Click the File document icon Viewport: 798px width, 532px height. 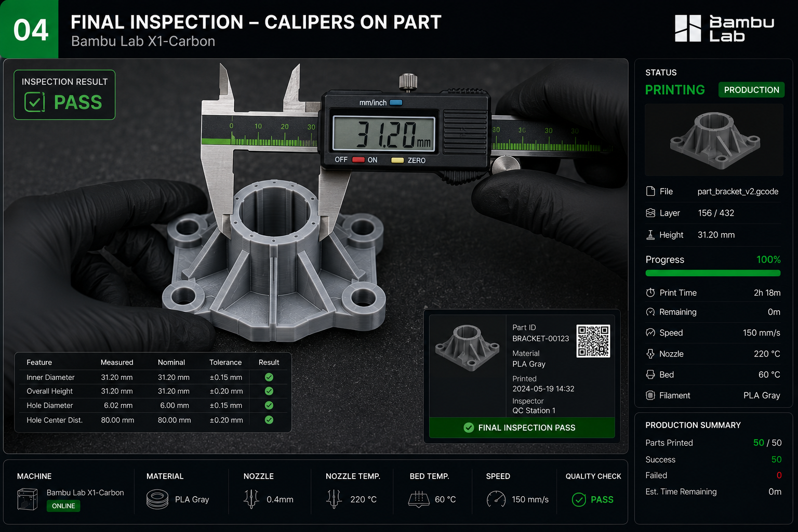(x=650, y=191)
